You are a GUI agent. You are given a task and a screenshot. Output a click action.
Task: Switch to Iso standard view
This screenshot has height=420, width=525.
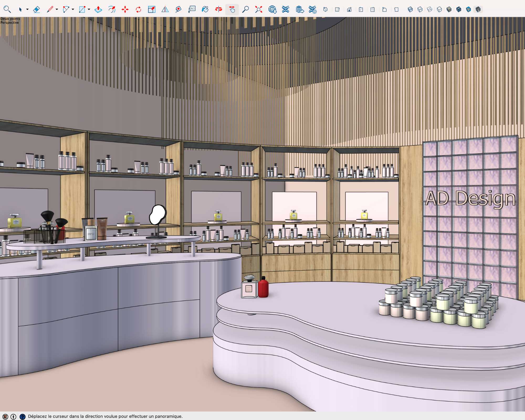click(325, 10)
